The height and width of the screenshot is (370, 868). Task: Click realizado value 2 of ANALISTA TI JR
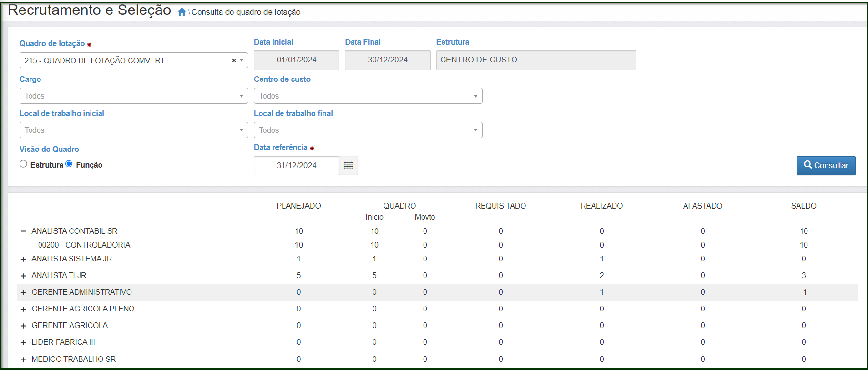602,275
